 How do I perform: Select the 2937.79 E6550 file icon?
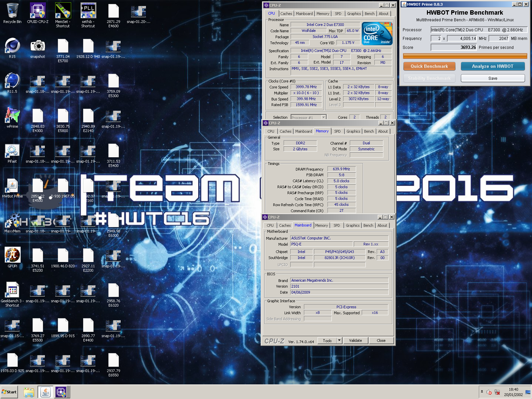coord(113,364)
